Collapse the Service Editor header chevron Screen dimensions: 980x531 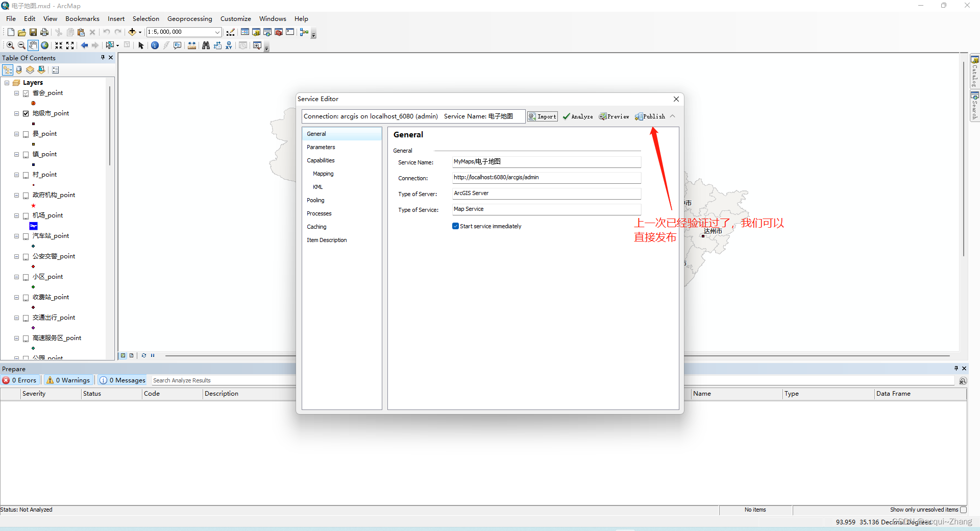673,116
